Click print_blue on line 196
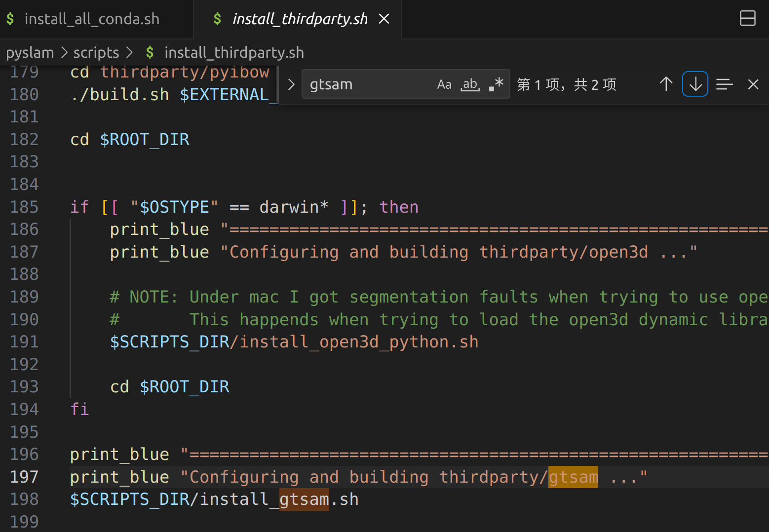The width and height of the screenshot is (769, 532). coord(119,455)
